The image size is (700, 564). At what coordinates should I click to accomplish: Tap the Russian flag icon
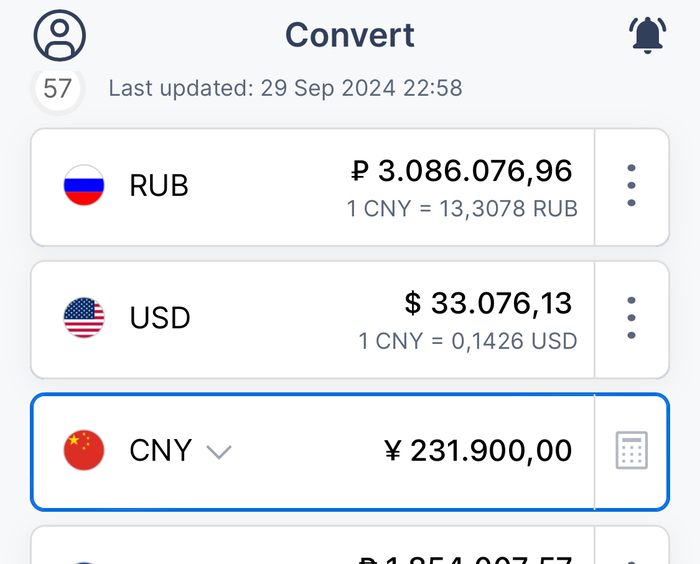point(84,186)
